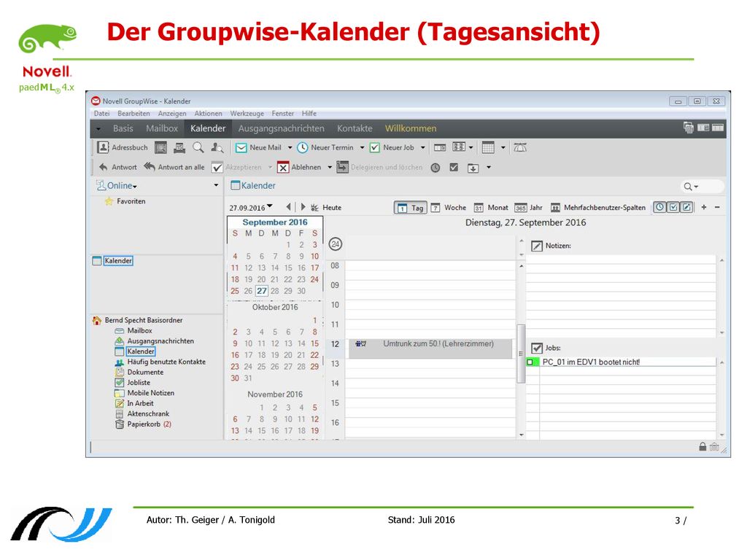Click the clock icon in second toolbar row

[x=436, y=168]
